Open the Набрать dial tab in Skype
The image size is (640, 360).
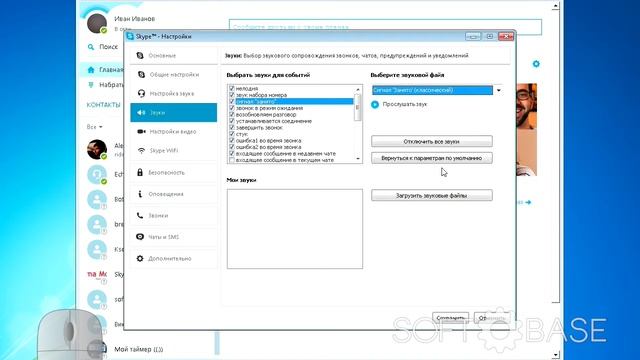102,85
